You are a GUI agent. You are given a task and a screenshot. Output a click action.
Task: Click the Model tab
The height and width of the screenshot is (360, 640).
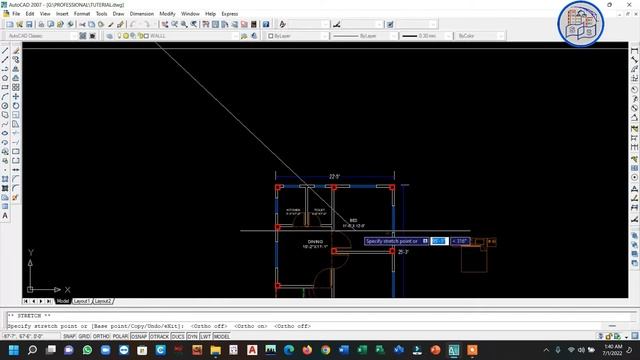point(63,301)
